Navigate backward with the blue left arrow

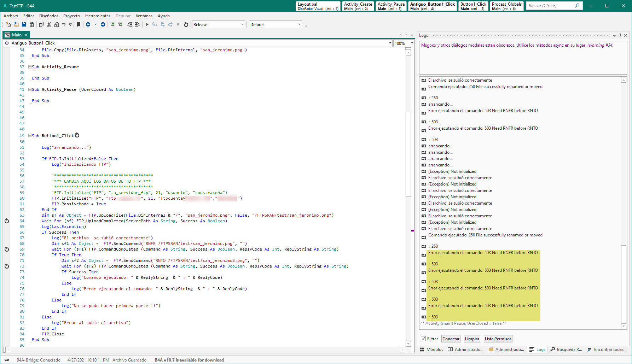click(x=88, y=24)
